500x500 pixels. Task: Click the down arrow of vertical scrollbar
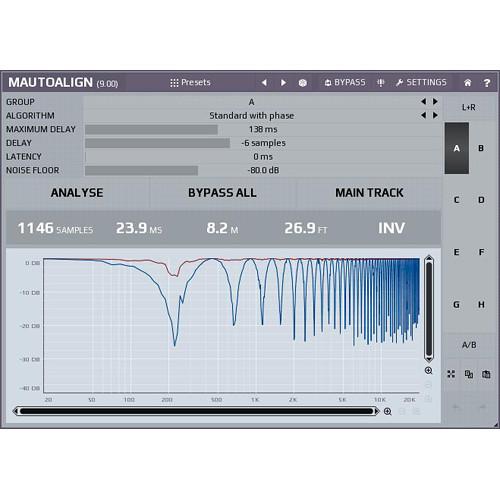point(429,359)
